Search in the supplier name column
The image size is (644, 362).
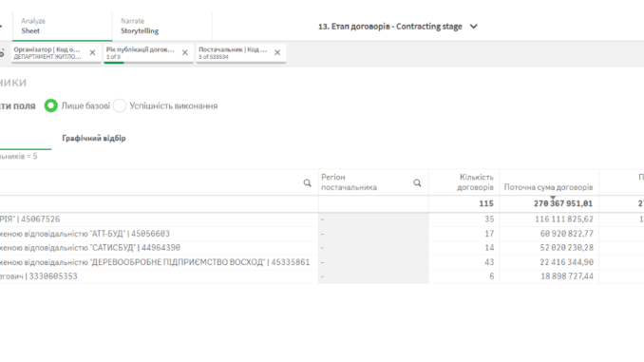(x=307, y=182)
